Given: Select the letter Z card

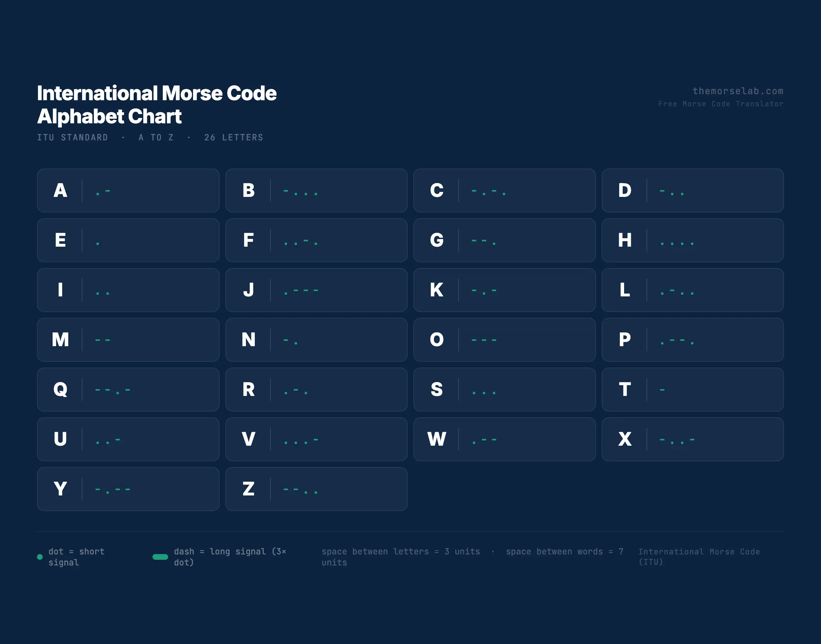Looking at the screenshot, I should coord(316,489).
